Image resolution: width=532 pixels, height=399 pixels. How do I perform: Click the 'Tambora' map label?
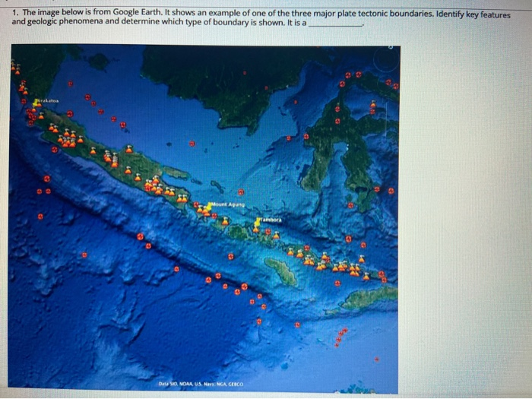tap(271, 220)
